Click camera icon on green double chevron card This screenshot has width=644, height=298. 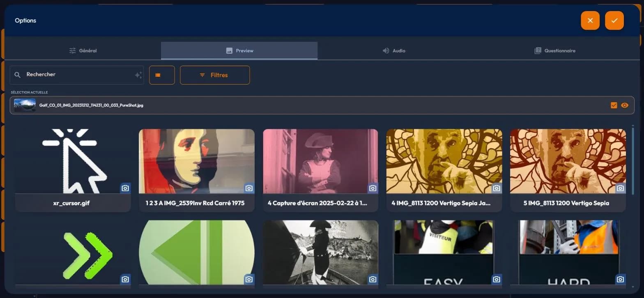[125, 279]
